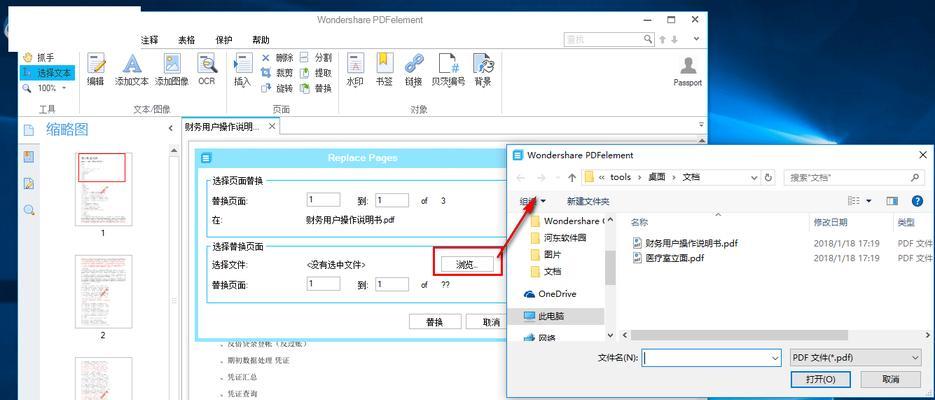Viewport: 935px width, 400px height.
Task: Open the 组织 organize menu
Action: (532, 201)
